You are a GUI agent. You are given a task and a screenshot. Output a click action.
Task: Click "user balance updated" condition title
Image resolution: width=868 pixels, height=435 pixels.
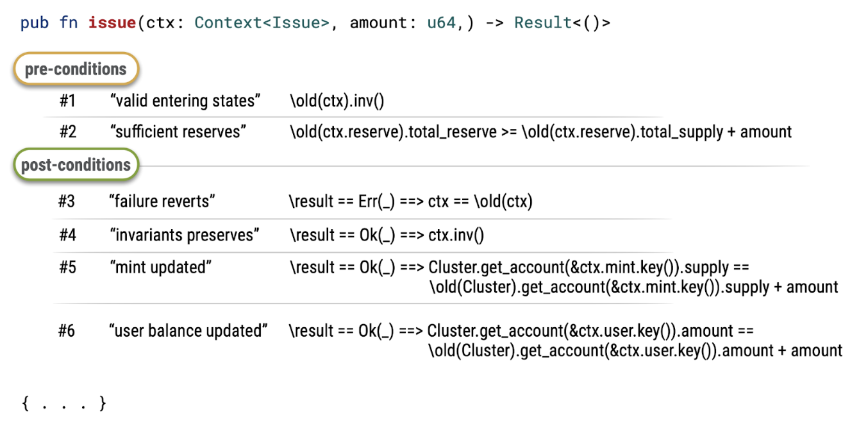coord(188,331)
